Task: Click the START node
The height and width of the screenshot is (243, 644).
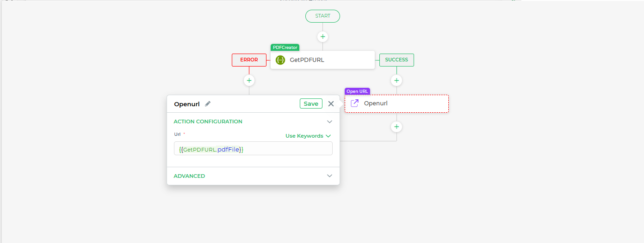Action: click(x=322, y=16)
